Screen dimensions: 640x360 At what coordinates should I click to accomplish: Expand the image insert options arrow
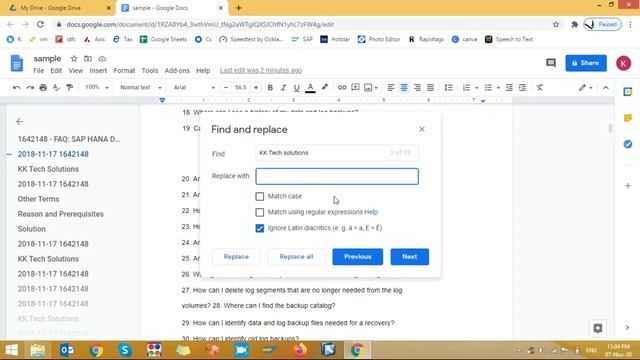click(376, 88)
